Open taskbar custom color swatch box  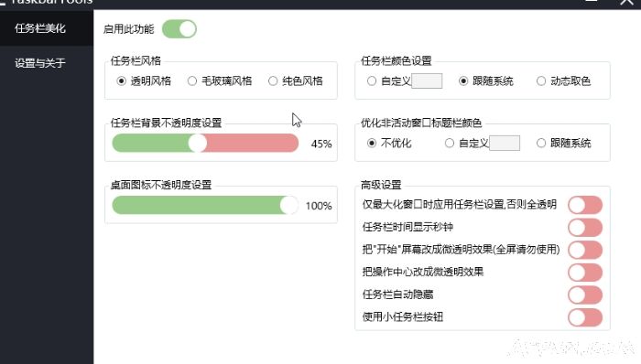(427, 80)
